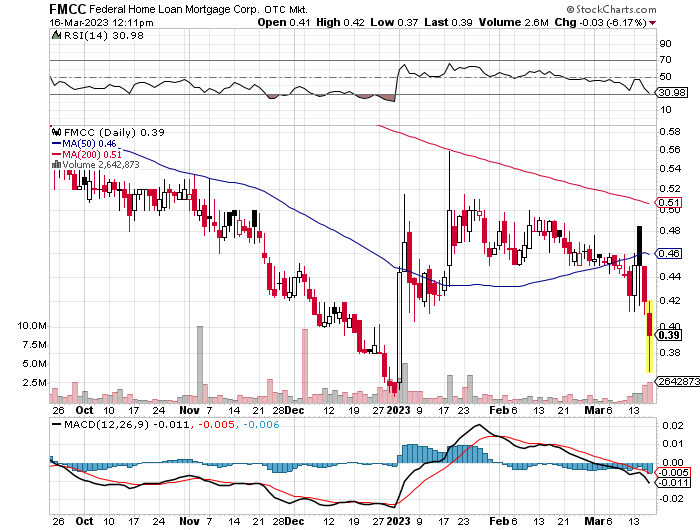Click the blue MA(50) legend line swatch
The height and width of the screenshot is (530, 700).
click(x=56, y=143)
